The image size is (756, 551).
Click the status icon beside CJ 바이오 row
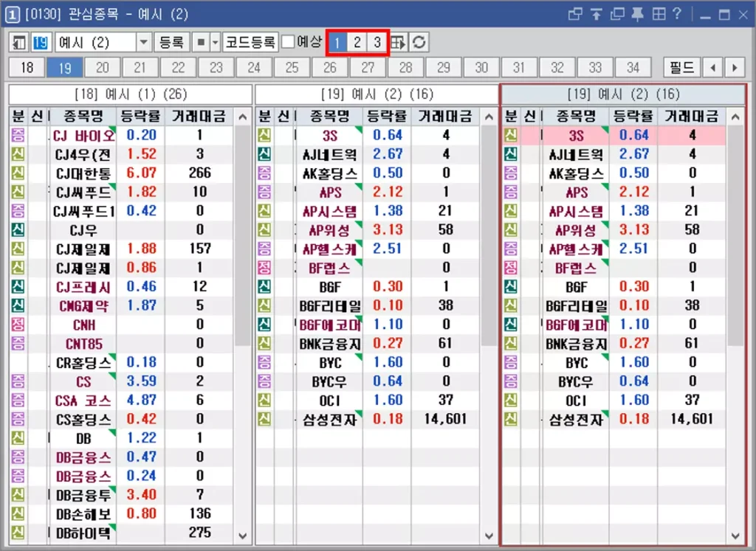click(18, 135)
